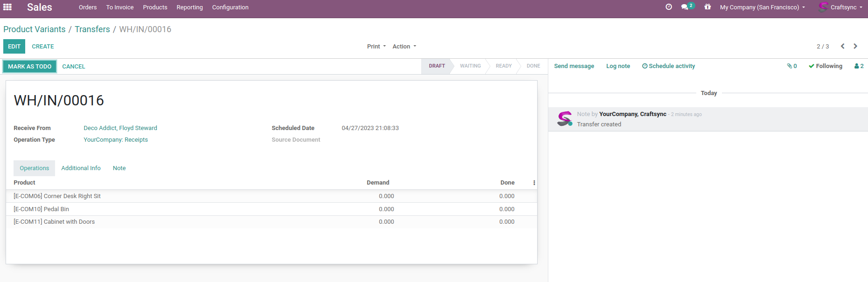Go to previous record with left arrow
This screenshot has width=868, height=282.
click(842, 46)
